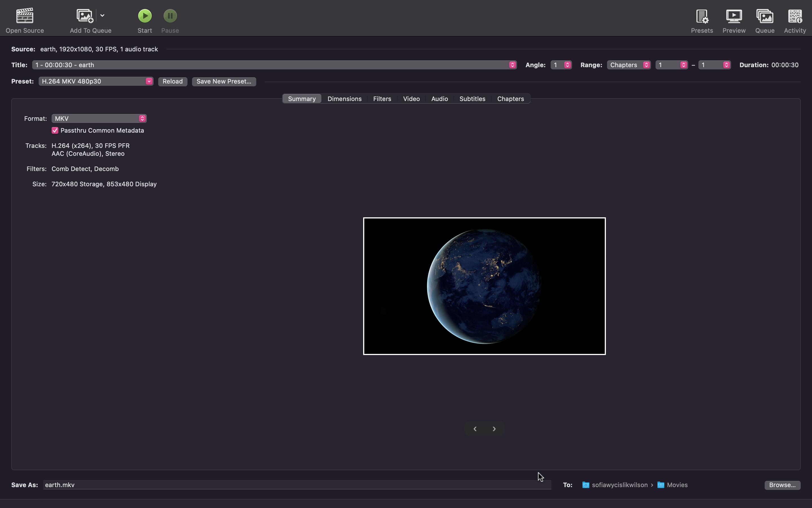Click the Movies folder in destination path
This screenshot has height=508, width=812.
click(672, 485)
